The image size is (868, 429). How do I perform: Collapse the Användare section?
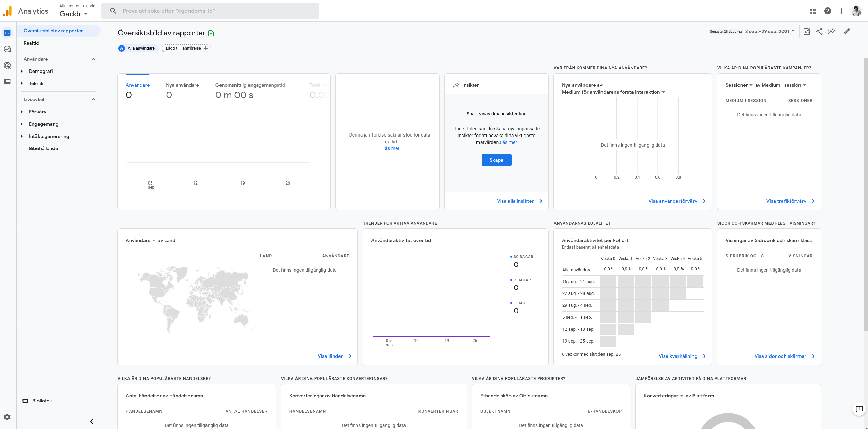[x=93, y=59]
